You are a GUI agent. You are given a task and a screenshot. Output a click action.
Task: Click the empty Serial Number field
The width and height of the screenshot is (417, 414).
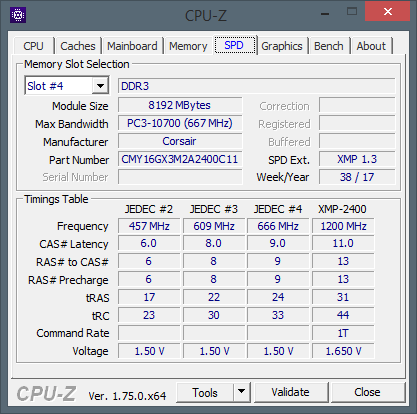pos(180,177)
